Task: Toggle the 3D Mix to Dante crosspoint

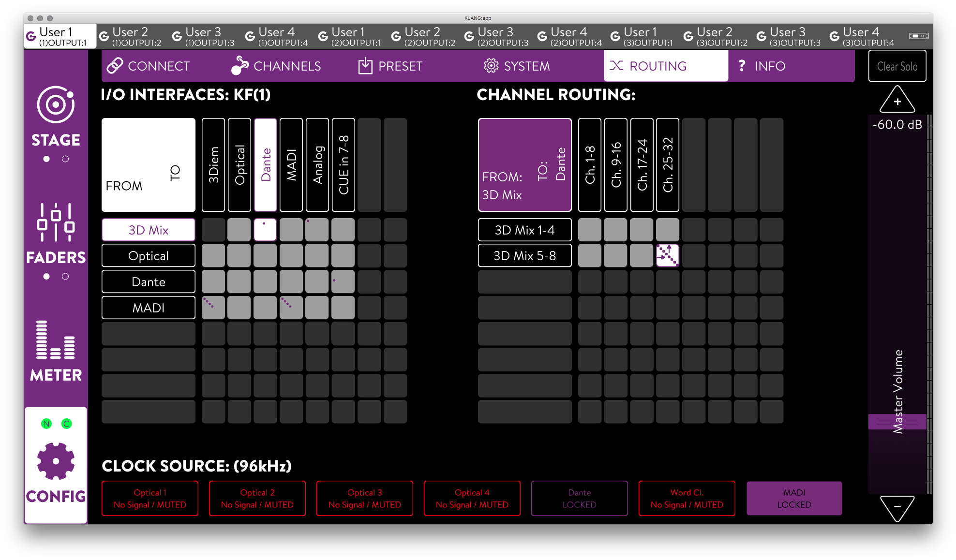Action: pyautogui.click(x=265, y=230)
